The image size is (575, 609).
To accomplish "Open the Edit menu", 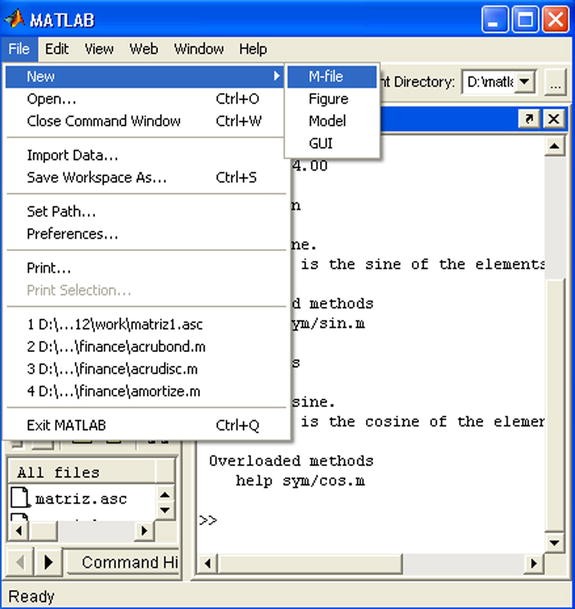I will (x=57, y=49).
